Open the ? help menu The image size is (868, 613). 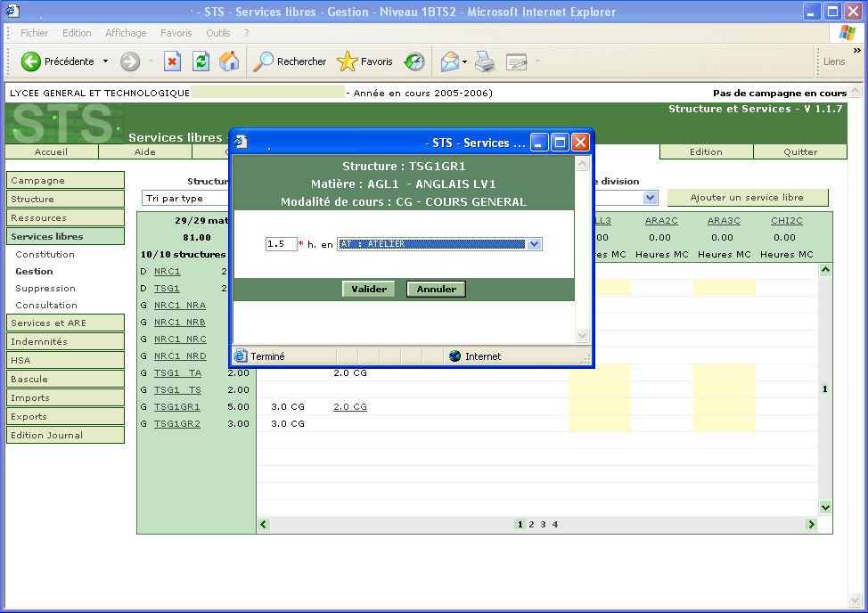pyautogui.click(x=246, y=33)
